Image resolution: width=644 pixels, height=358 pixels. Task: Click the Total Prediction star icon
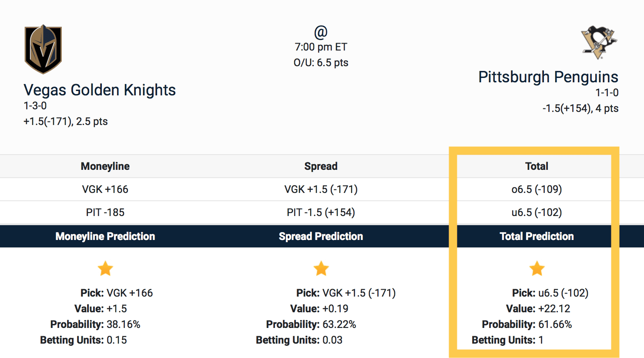[537, 268]
